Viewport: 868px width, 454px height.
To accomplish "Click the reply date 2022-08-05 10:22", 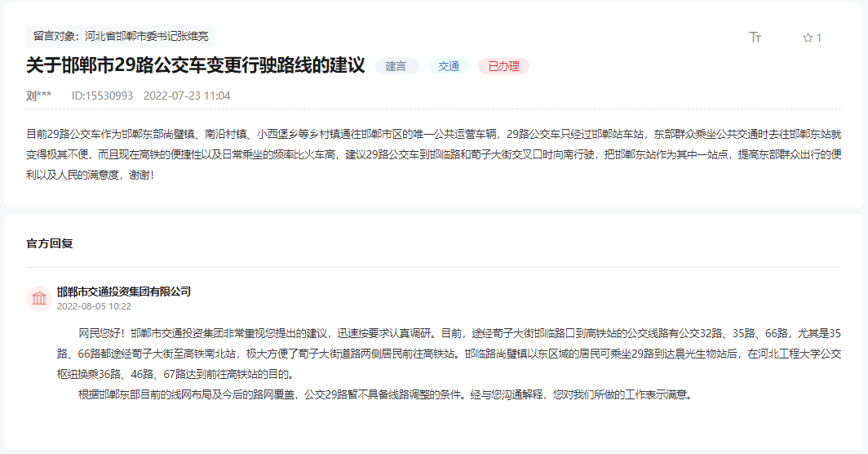I will pos(94,306).
